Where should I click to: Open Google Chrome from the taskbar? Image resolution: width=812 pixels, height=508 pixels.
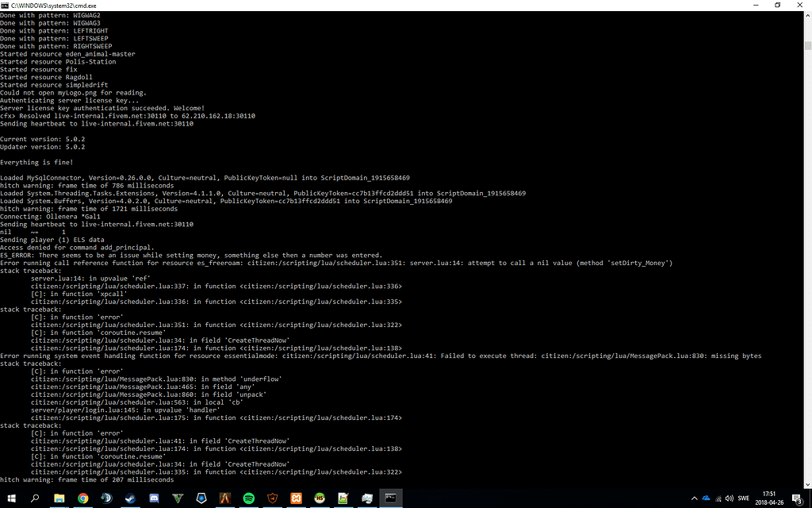pos(82,498)
